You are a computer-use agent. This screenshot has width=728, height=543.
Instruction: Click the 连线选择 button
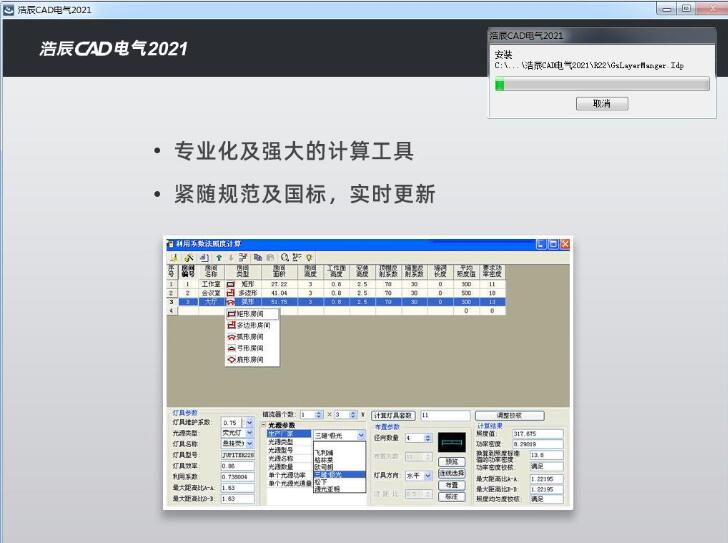pyautogui.click(x=452, y=473)
